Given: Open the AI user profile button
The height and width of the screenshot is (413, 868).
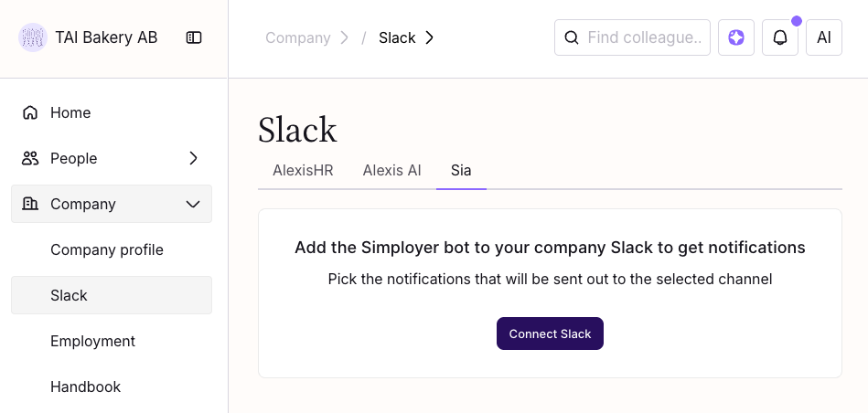Looking at the screenshot, I should pos(824,37).
